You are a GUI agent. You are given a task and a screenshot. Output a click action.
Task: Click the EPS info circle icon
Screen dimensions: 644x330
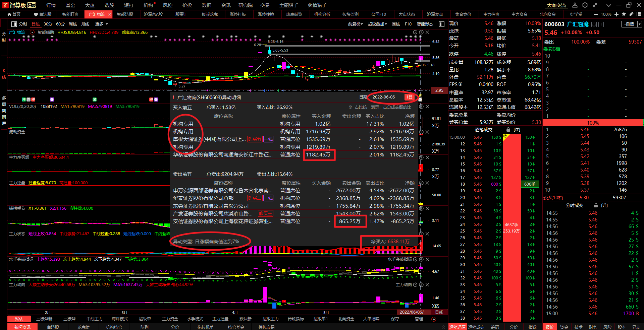(x=460, y=84)
